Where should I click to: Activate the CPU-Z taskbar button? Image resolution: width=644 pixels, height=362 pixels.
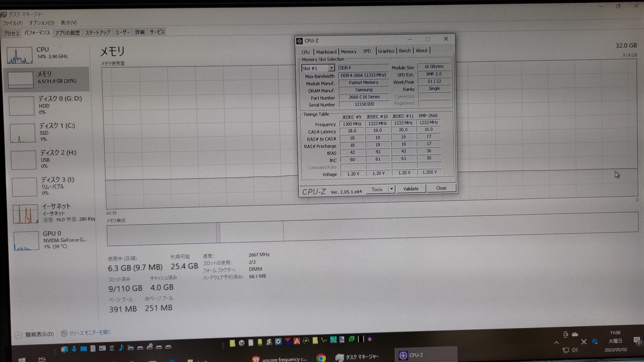pos(426,355)
